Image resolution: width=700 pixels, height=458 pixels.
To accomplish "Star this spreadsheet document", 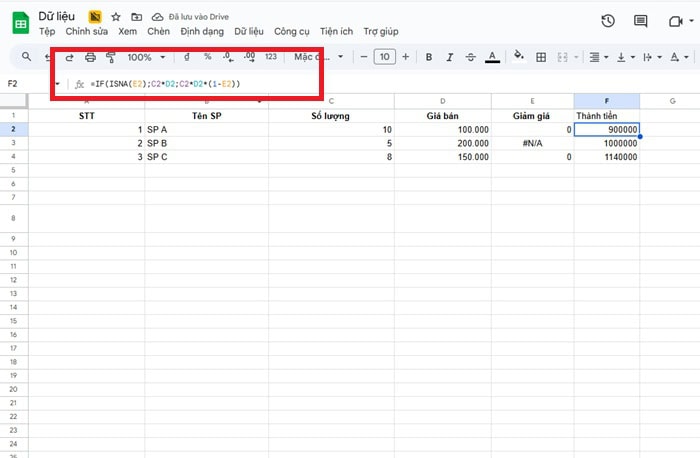I will pyautogui.click(x=116, y=17).
